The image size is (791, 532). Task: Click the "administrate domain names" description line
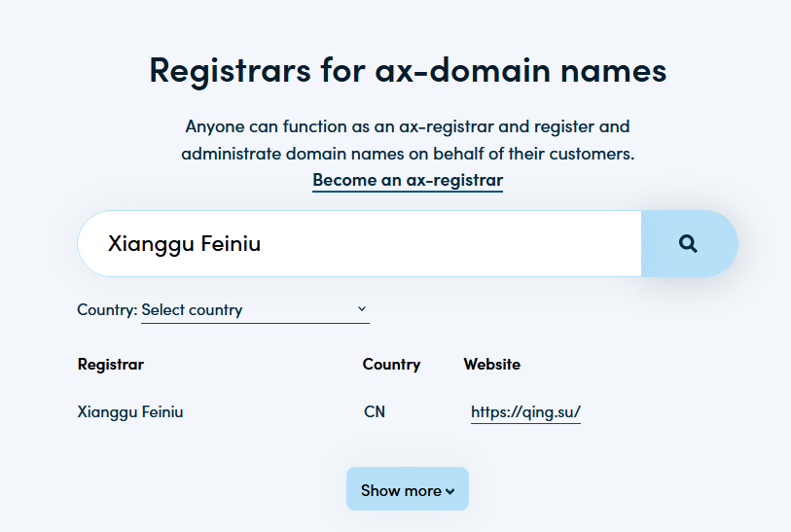[x=408, y=154]
